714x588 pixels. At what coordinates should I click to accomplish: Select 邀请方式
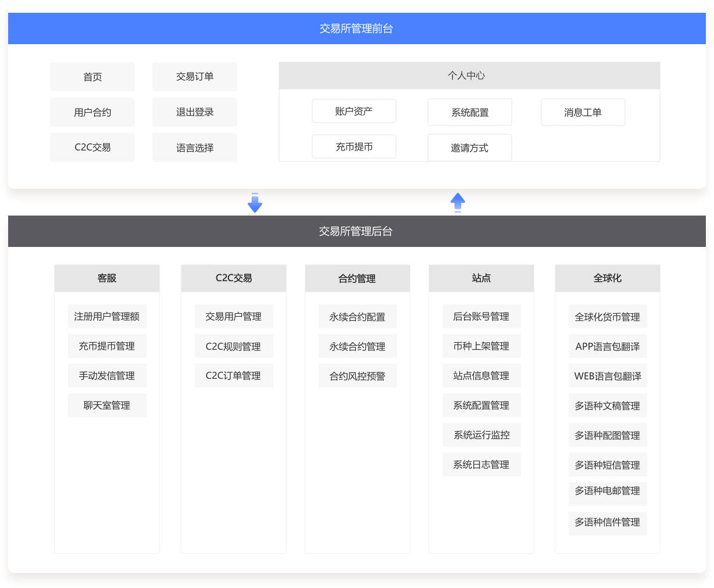(x=470, y=147)
